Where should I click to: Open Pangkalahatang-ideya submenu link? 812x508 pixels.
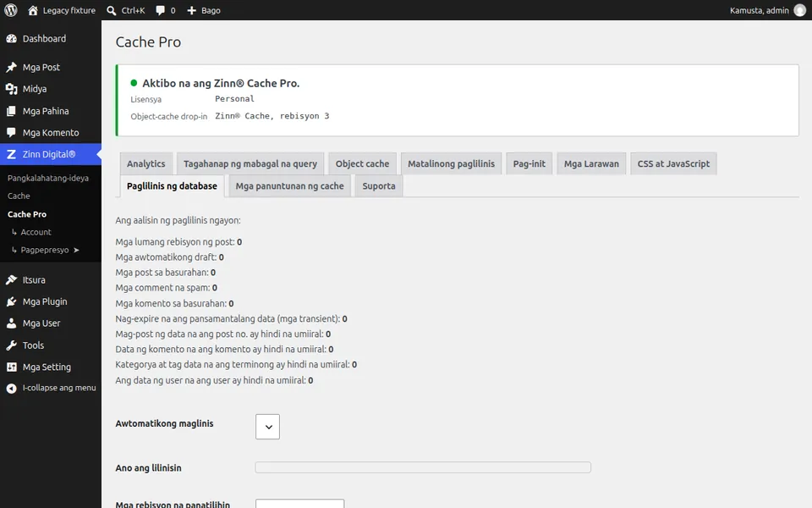(48, 178)
